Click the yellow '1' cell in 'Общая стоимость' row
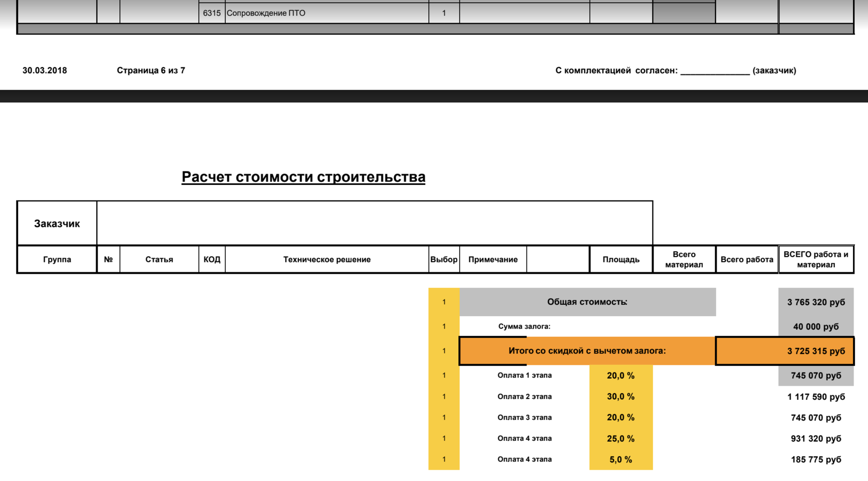 [444, 302]
